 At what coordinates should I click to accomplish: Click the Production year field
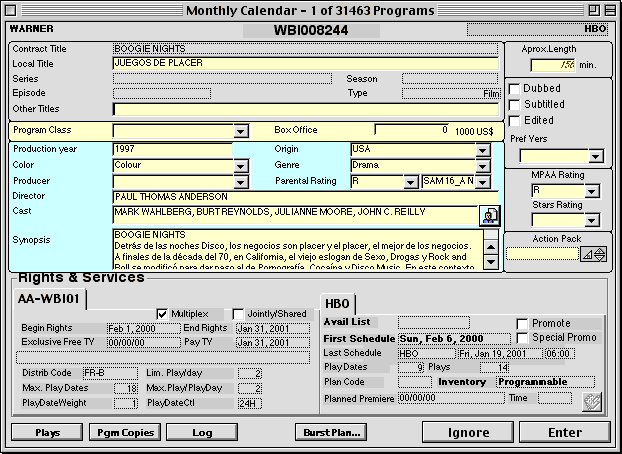[173, 149]
